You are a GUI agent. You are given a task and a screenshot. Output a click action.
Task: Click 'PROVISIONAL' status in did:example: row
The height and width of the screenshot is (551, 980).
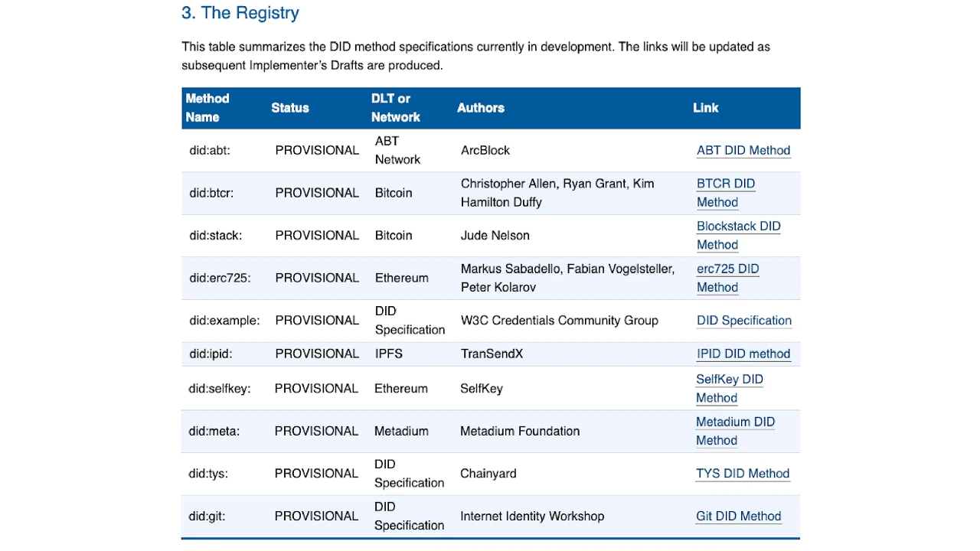(317, 321)
